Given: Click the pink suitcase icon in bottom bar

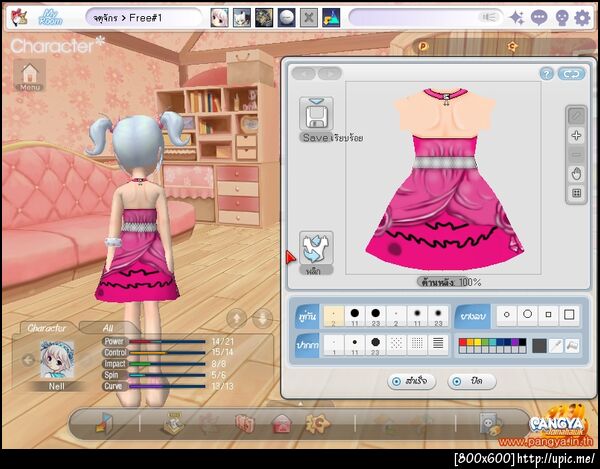Looking at the screenshot, I should (245, 424).
